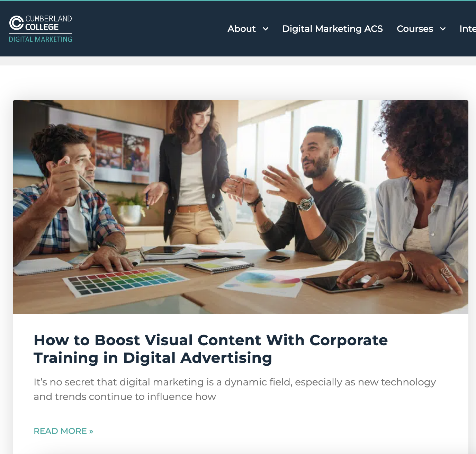Click the wristwatch on the gesturing man
The height and width of the screenshot is (454, 476).
(306, 203)
